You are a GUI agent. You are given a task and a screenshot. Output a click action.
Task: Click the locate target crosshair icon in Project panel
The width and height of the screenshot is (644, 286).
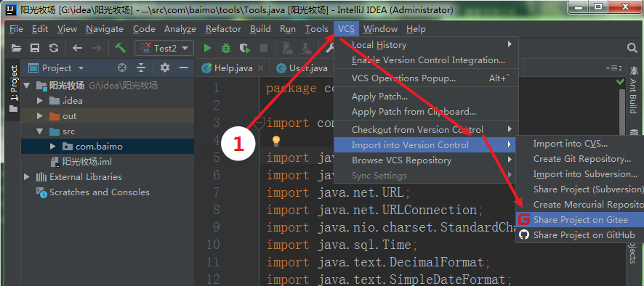122,68
